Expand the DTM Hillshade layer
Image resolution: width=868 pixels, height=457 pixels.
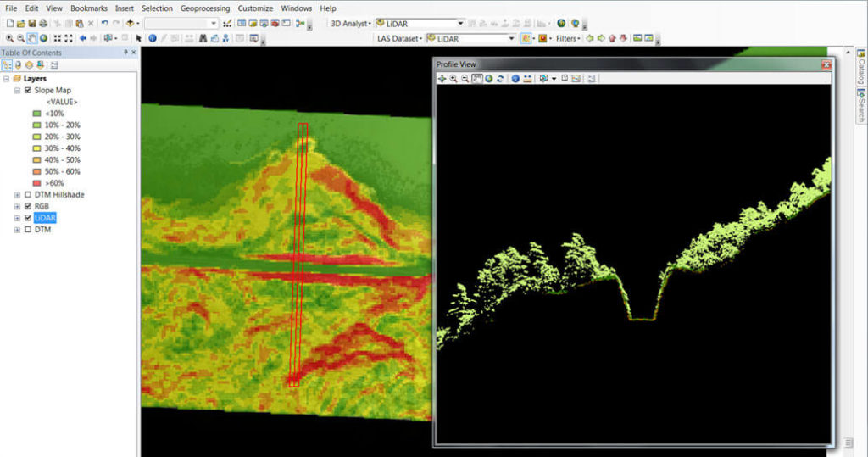[x=17, y=195]
